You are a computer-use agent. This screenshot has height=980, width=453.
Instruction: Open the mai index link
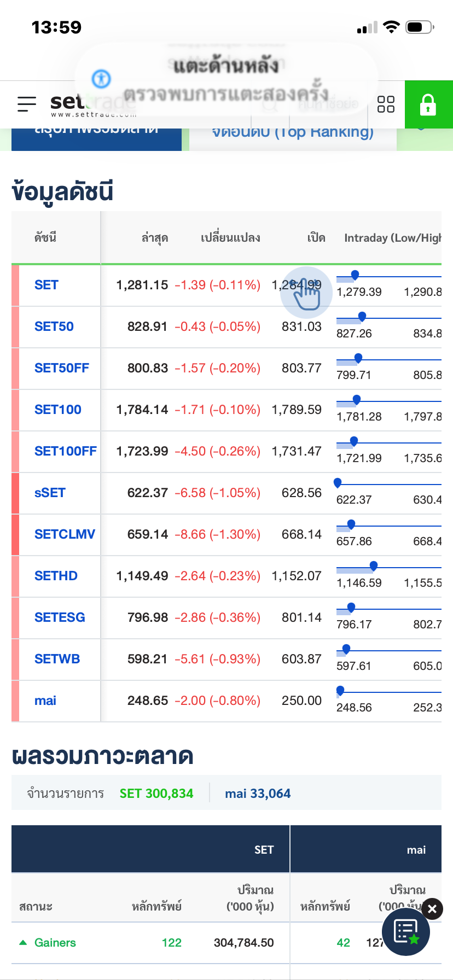(45, 701)
